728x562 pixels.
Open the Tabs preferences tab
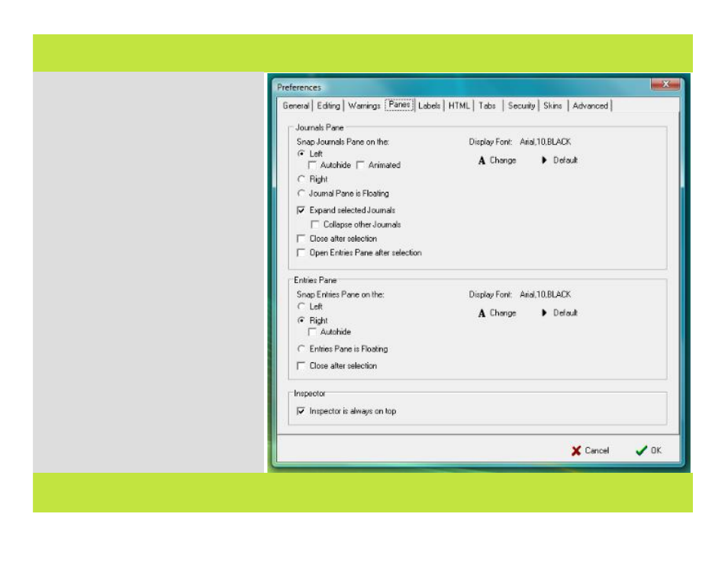[487, 106]
